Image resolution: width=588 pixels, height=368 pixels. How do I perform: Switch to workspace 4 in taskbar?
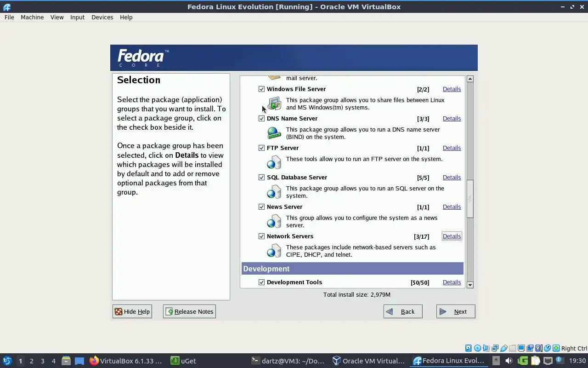53,361
